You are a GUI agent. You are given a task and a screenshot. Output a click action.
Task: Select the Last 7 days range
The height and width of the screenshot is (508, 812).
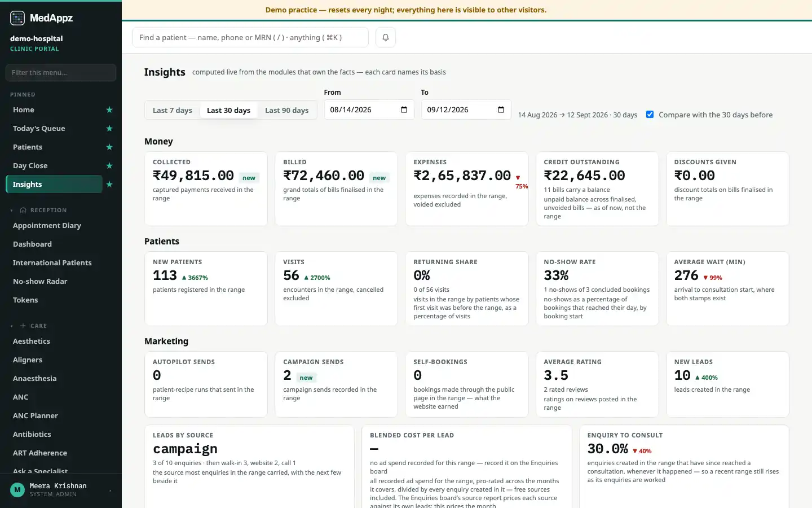(x=173, y=110)
